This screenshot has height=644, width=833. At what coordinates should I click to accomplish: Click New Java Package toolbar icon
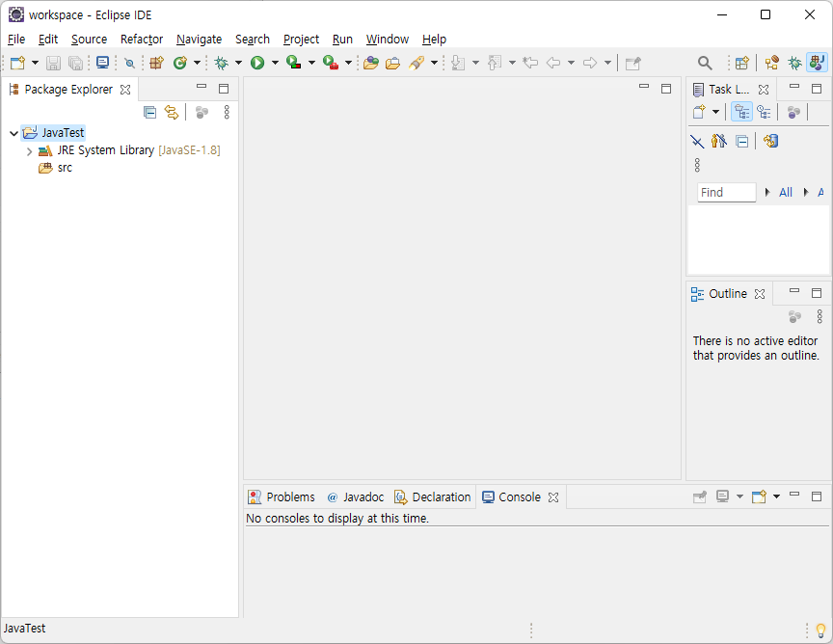(156, 63)
